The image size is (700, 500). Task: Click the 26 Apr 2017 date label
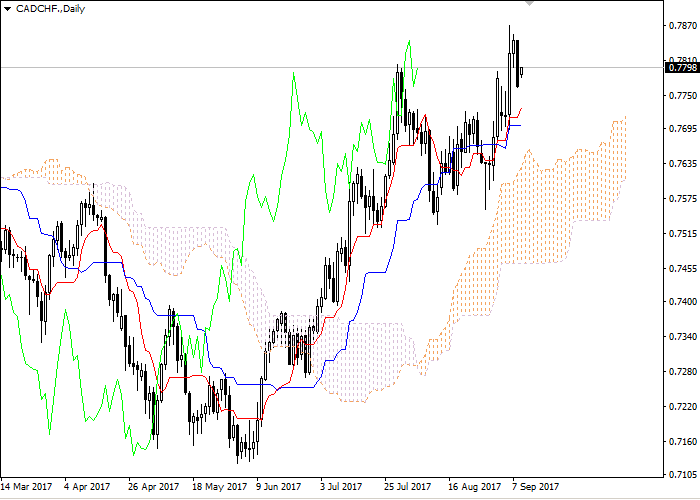point(153,486)
